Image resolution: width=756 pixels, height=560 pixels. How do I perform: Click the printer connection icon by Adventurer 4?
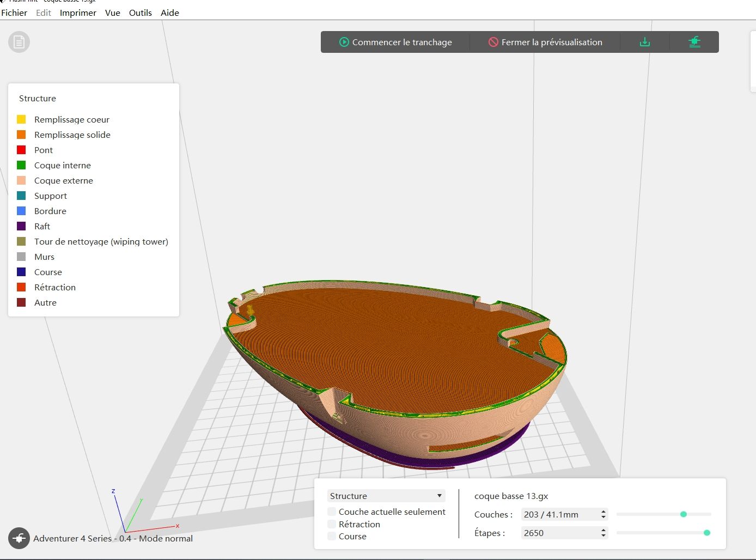pos(19,538)
